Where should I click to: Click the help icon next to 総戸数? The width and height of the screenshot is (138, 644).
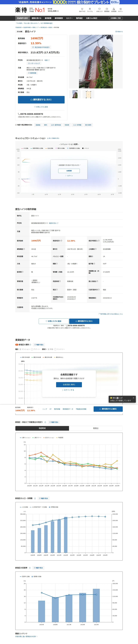click(94, 264)
